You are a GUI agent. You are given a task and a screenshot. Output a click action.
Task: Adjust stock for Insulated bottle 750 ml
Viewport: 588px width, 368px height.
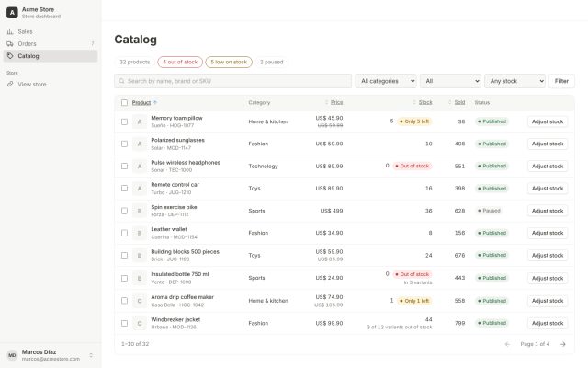pyautogui.click(x=548, y=278)
